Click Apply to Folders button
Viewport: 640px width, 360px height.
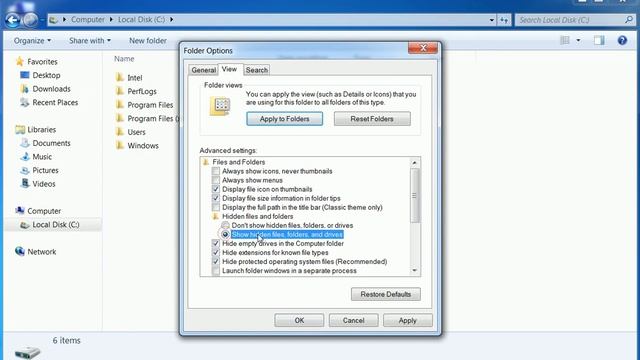(x=284, y=119)
